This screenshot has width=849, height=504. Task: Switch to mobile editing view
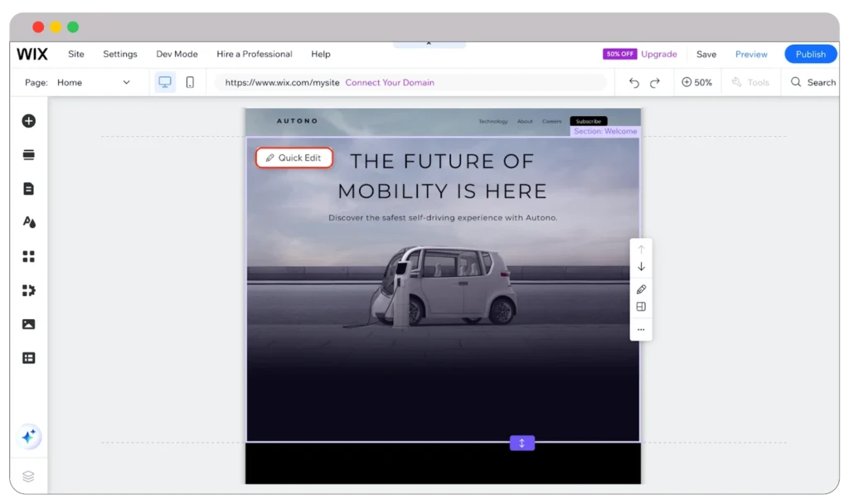pos(191,82)
